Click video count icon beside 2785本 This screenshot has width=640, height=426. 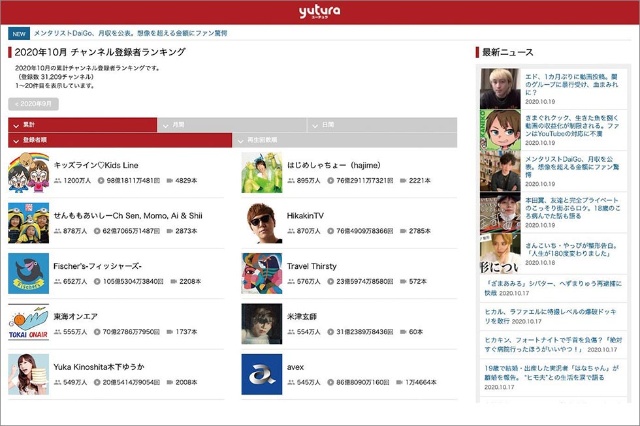(403, 231)
